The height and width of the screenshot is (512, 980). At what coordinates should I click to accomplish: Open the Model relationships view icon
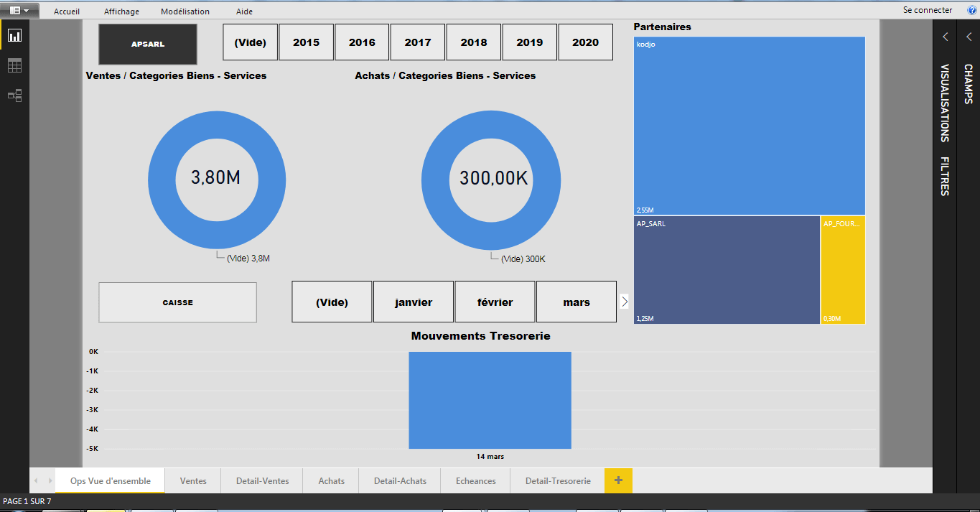[14, 96]
